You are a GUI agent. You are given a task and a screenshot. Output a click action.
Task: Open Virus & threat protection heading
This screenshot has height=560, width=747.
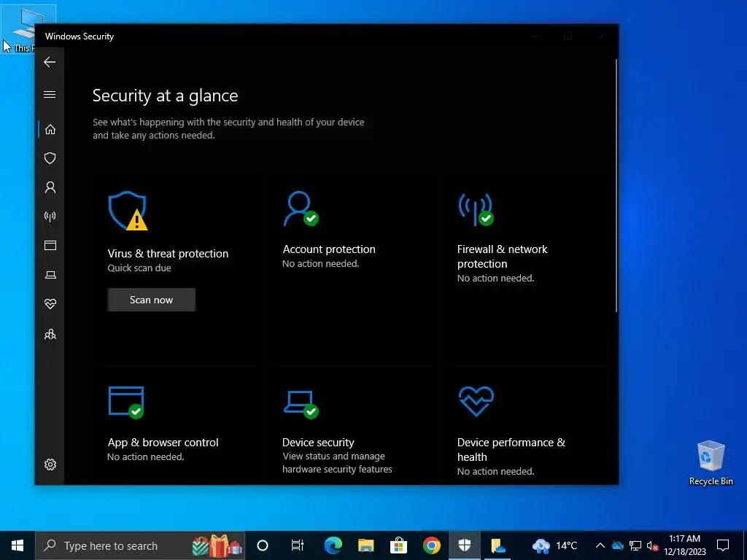pos(168,253)
